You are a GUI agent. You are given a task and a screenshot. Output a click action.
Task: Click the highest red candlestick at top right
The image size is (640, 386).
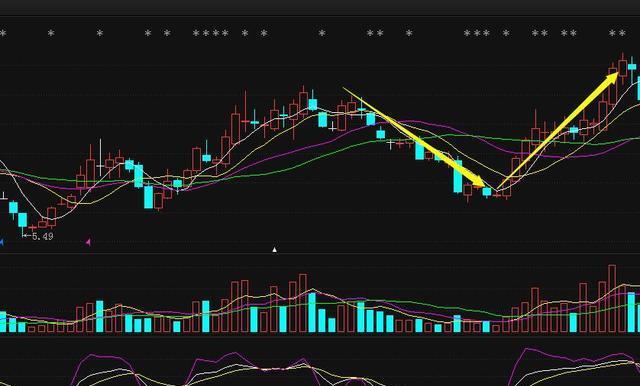coord(622,67)
